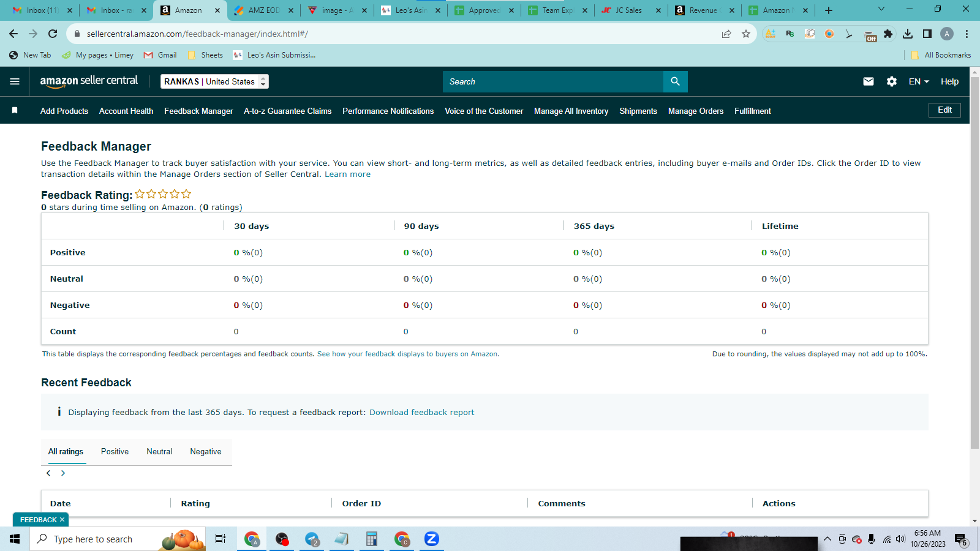Open Add Products in the navigation bar
The image size is (980, 551).
click(x=64, y=111)
